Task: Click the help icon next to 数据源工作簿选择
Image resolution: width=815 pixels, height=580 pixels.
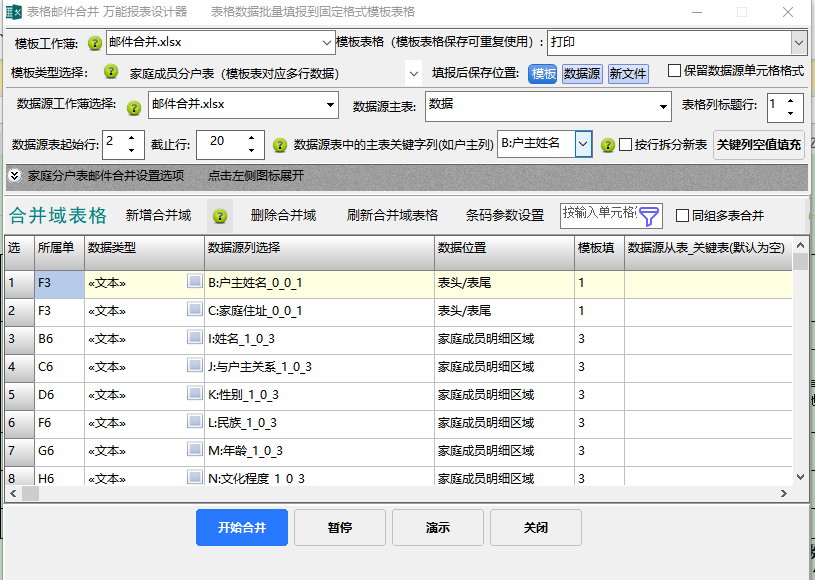Action: (x=134, y=108)
